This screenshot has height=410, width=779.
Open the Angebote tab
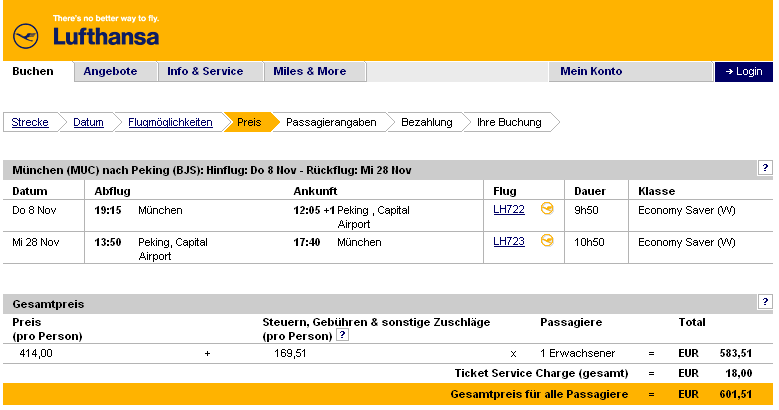click(x=111, y=71)
